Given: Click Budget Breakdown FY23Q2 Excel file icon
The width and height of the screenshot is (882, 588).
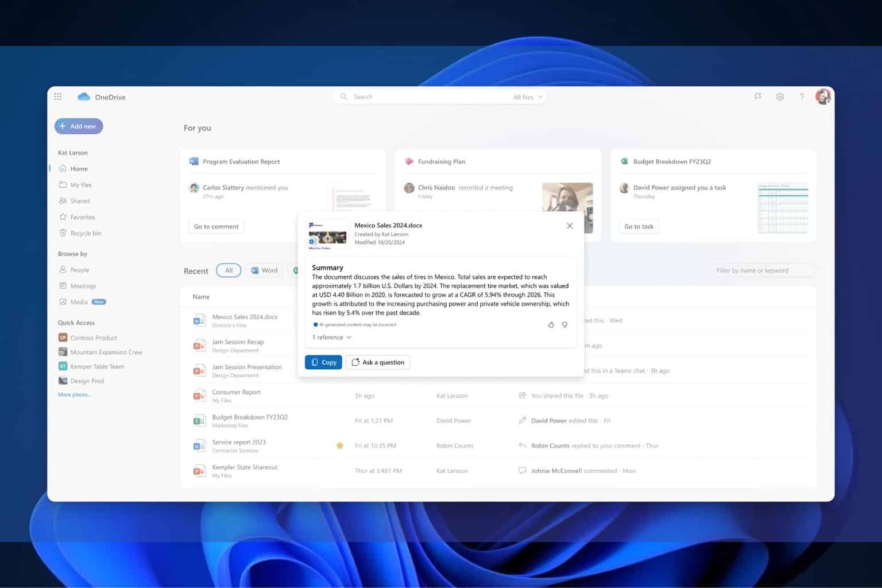Looking at the screenshot, I should (x=199, y=421).
